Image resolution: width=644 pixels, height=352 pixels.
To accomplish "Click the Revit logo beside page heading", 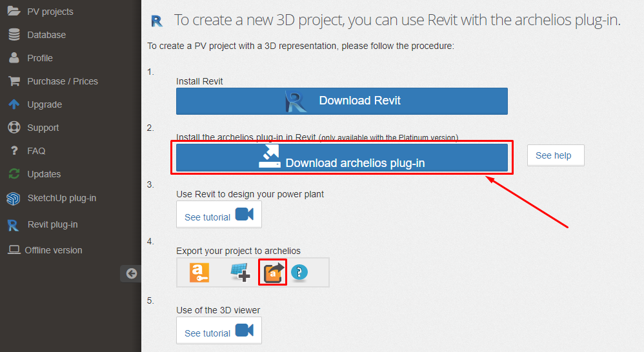I will pos(156,21).
